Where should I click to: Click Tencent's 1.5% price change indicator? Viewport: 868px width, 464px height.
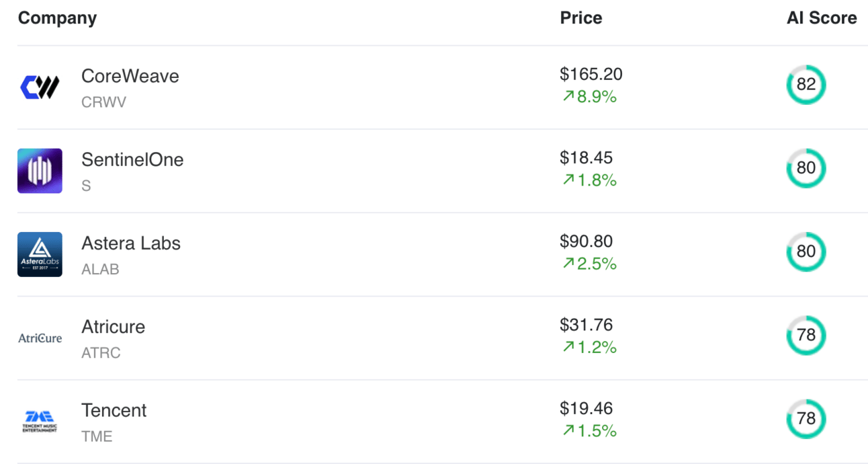tap(589, 431)
